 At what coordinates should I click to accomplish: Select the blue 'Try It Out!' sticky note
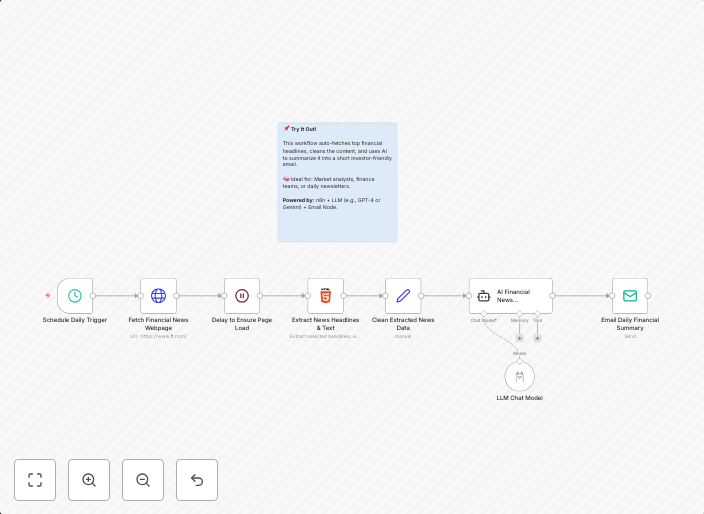point(337,182)
